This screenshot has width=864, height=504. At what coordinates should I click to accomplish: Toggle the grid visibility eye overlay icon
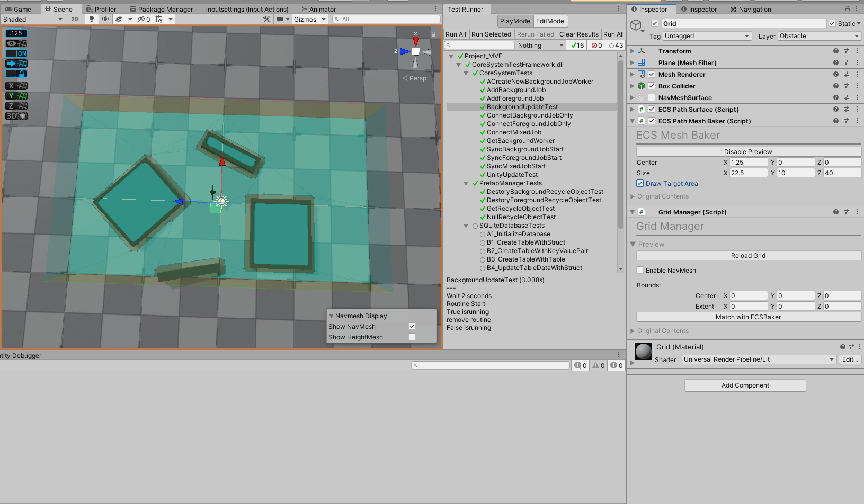[x=16, y=43]
